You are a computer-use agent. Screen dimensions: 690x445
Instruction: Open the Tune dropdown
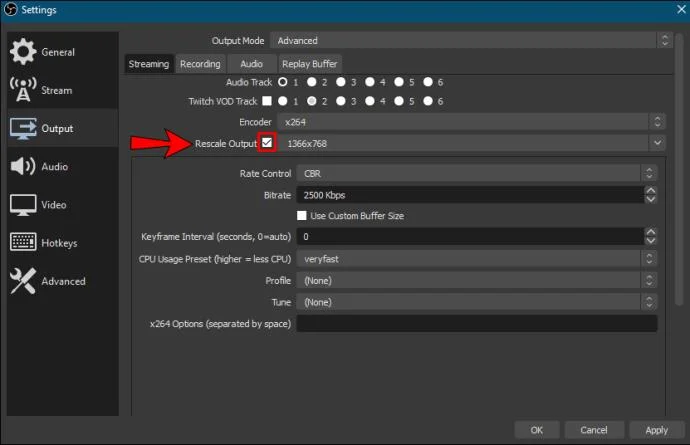(477, 302)
